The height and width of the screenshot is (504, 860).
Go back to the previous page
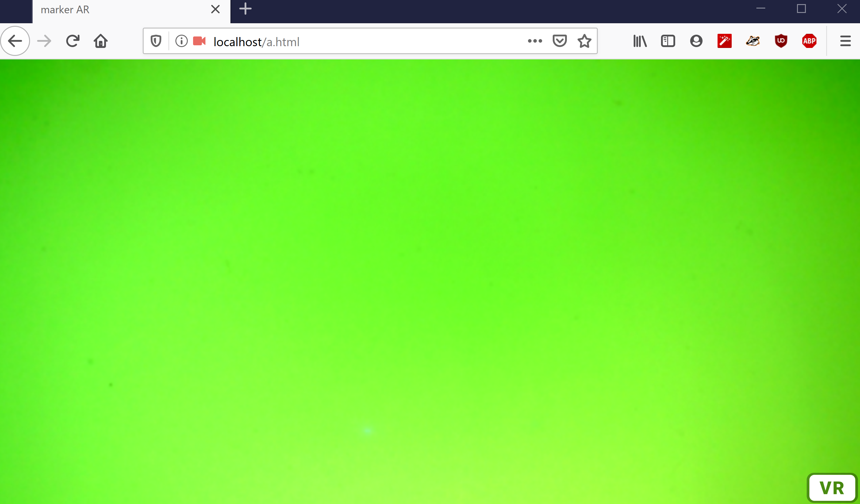pyautogui.click(x=15, y=41)
